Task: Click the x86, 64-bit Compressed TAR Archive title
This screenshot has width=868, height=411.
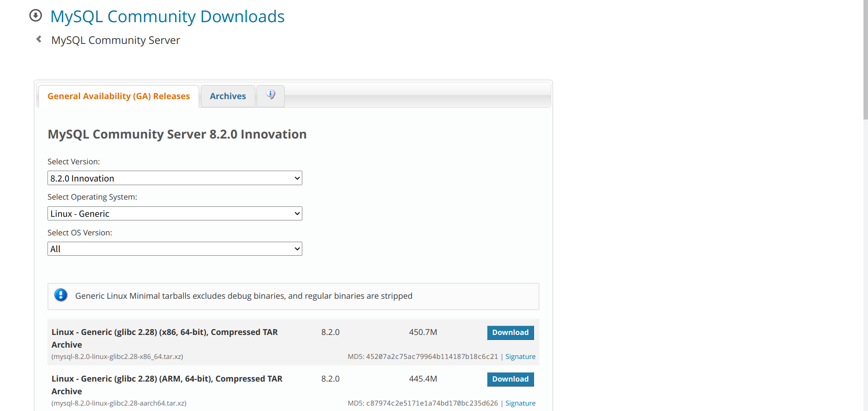Action: click(165, 338)
